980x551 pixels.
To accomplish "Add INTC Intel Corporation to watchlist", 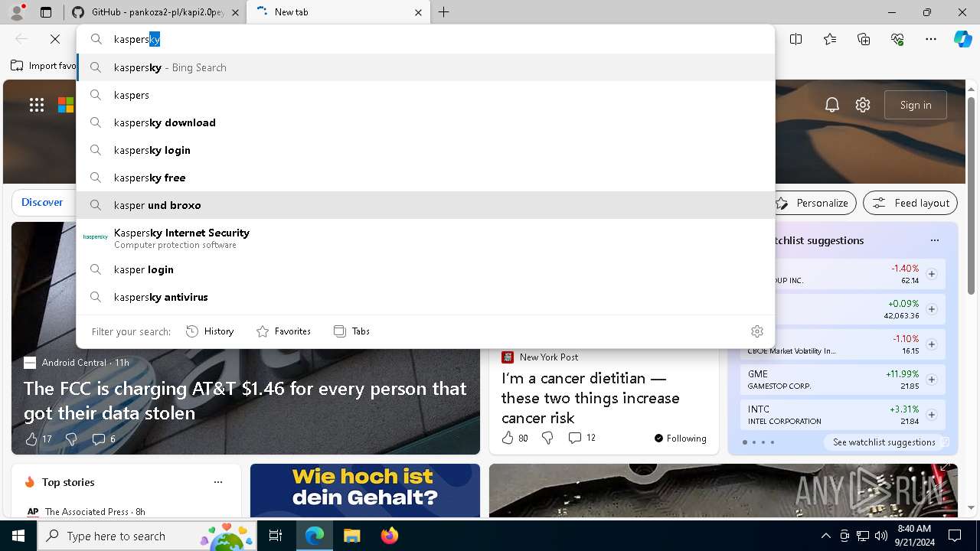I will point(932,415).
